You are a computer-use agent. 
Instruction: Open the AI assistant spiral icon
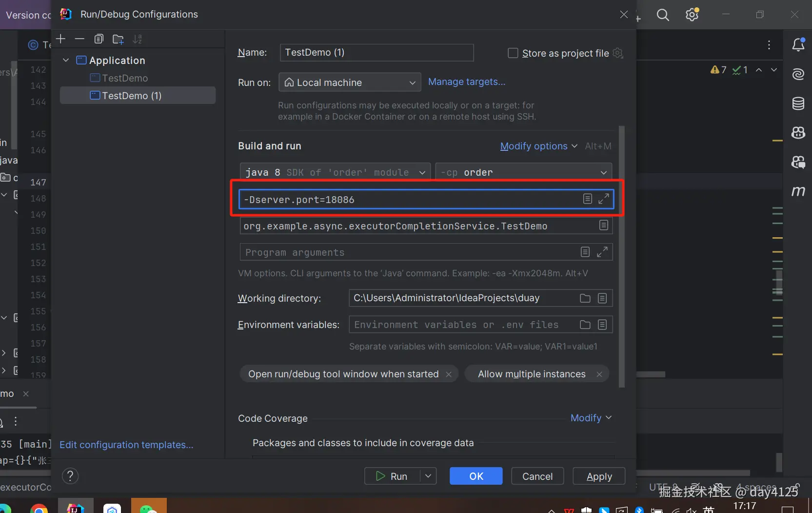point(798,74)
